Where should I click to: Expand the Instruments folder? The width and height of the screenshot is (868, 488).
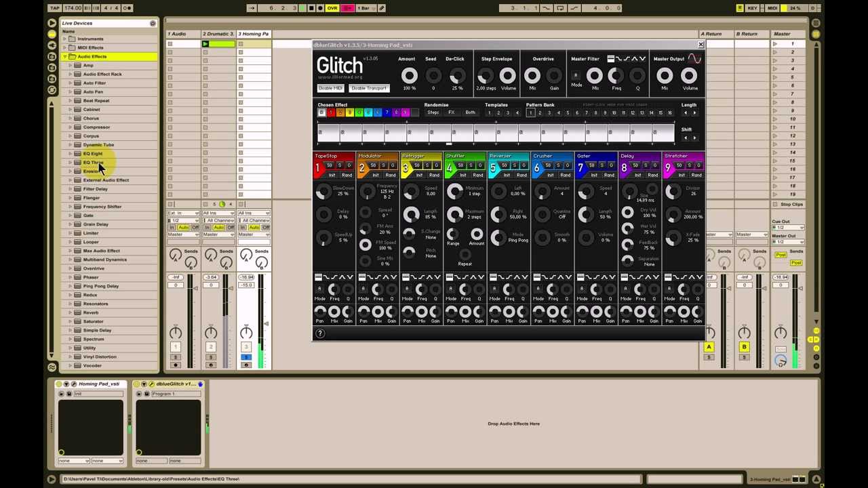[x=65, y=39]
